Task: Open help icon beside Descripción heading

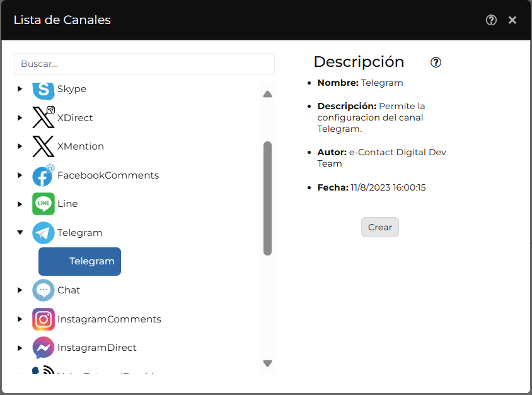Action: [x=436, y=62]
